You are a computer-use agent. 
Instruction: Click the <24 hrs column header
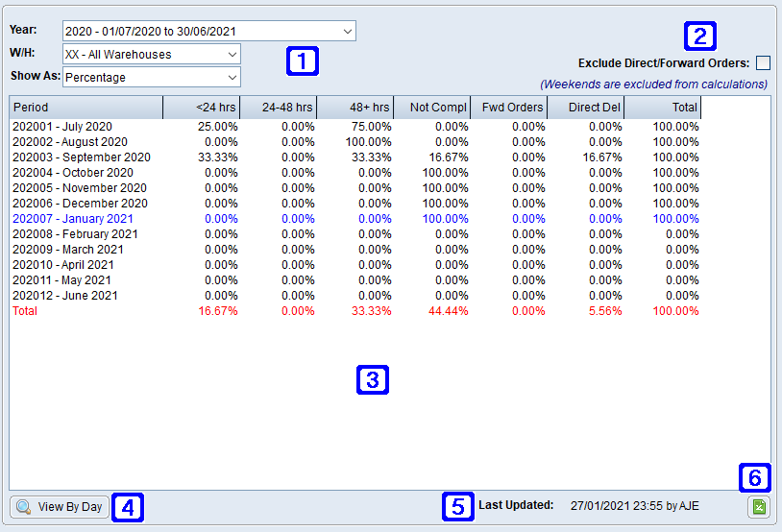[201, 108]
